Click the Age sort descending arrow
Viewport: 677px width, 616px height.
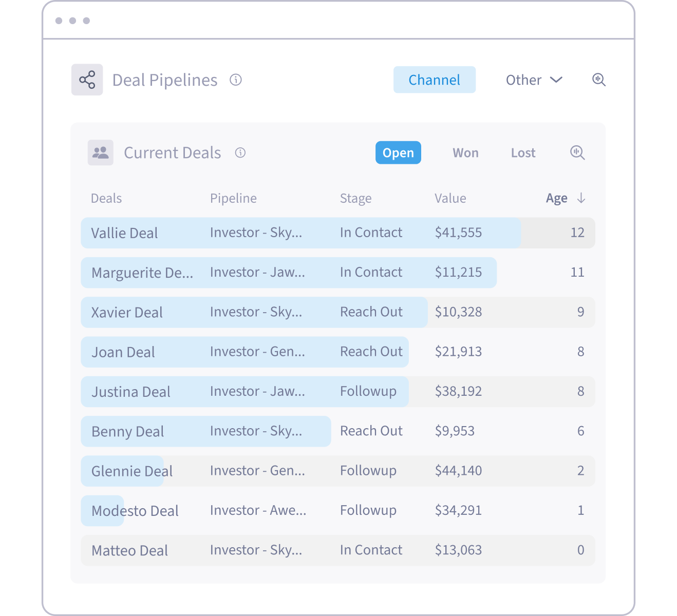click(x=581, y=198)
